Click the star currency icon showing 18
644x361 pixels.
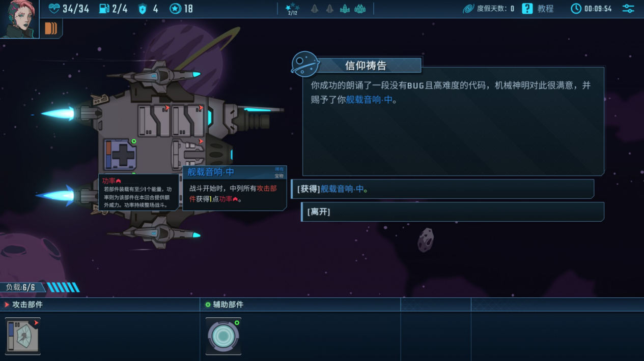coord(176,9)
